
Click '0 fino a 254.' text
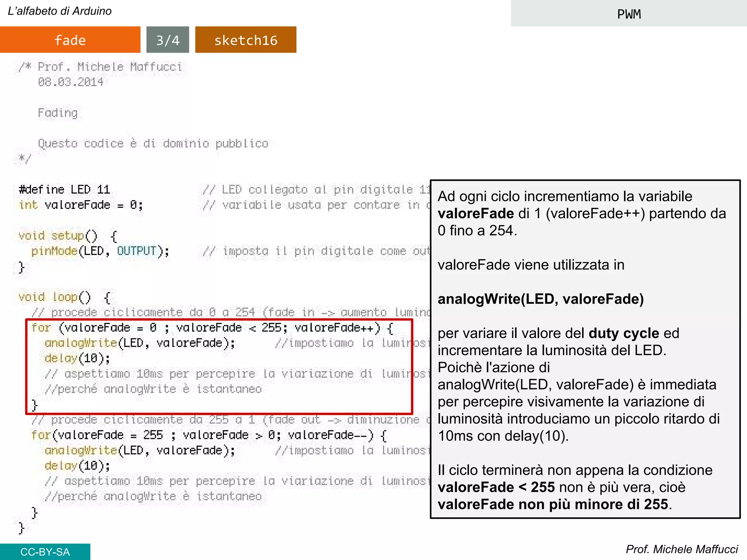[477, 230]
